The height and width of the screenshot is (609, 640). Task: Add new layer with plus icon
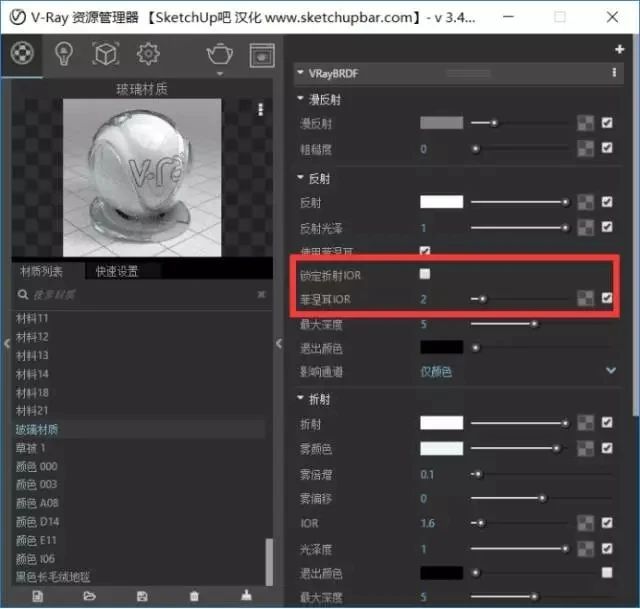pyautogui.click(x=620, y=49)
